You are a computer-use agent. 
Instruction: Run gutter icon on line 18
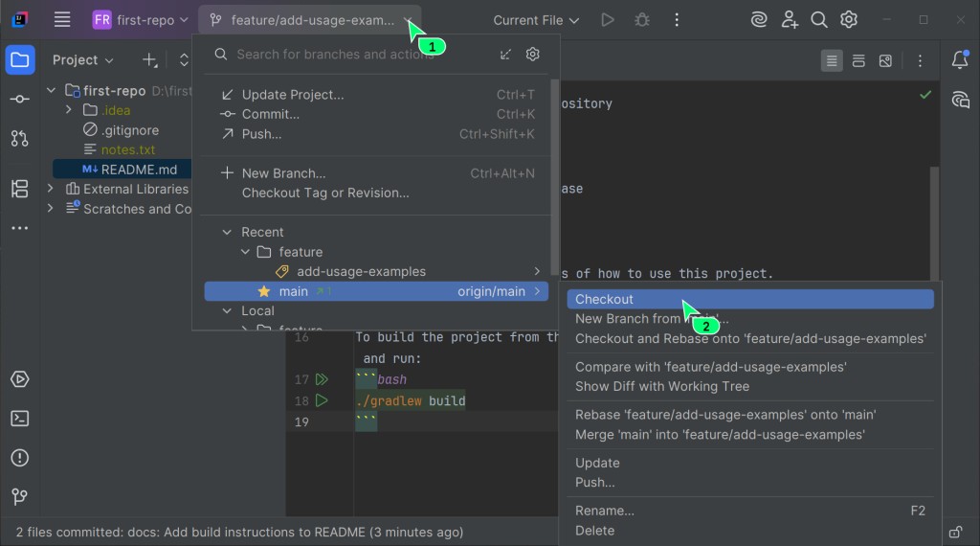click(322, 400)
